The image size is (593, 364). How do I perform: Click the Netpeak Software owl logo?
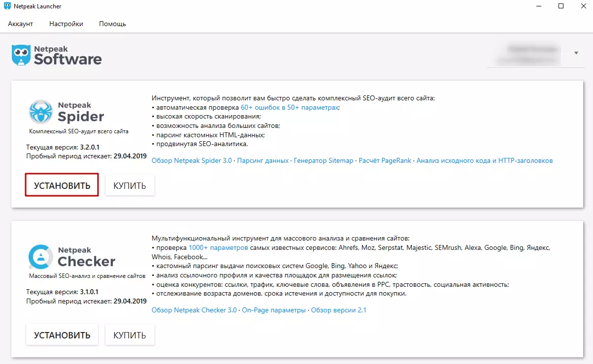tap(21, 55)
